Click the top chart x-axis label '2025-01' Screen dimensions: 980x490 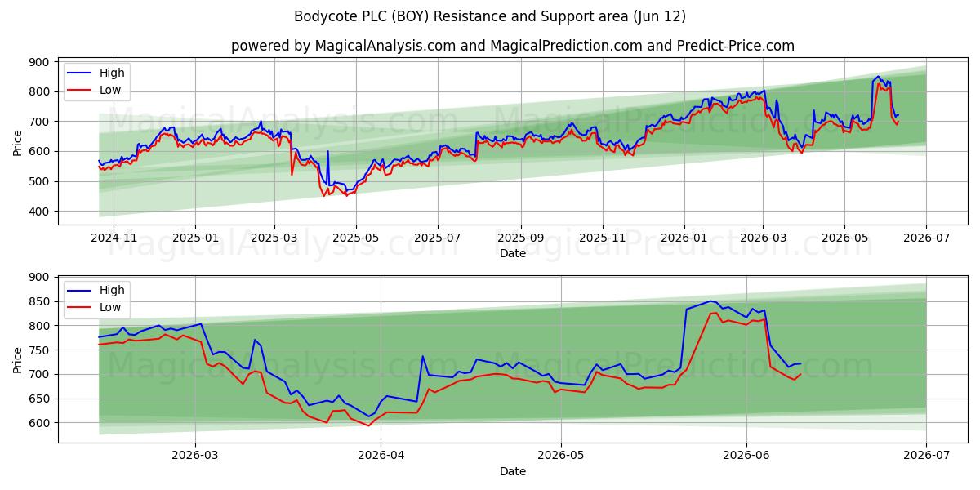tap(195, 240)
